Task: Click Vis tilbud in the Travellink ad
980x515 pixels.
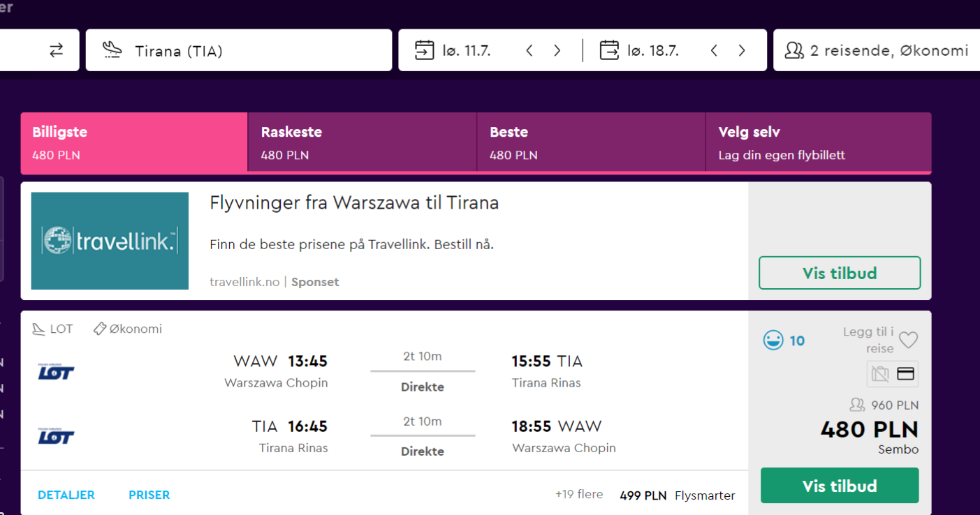Action: point(840,273)
